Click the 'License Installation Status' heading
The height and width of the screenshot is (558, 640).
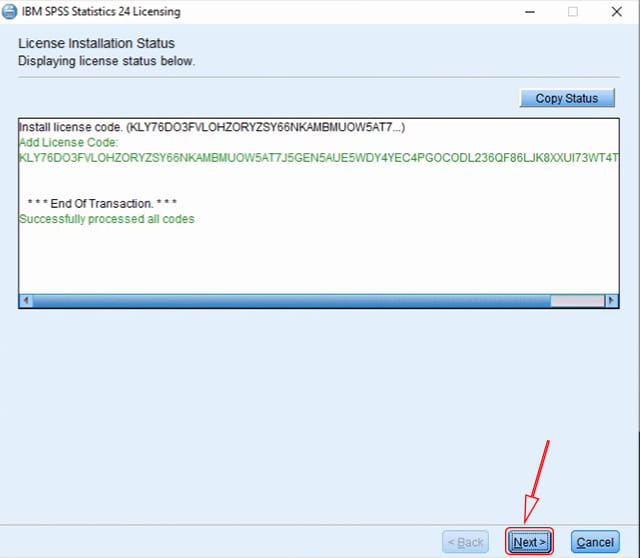coord(97,43)
